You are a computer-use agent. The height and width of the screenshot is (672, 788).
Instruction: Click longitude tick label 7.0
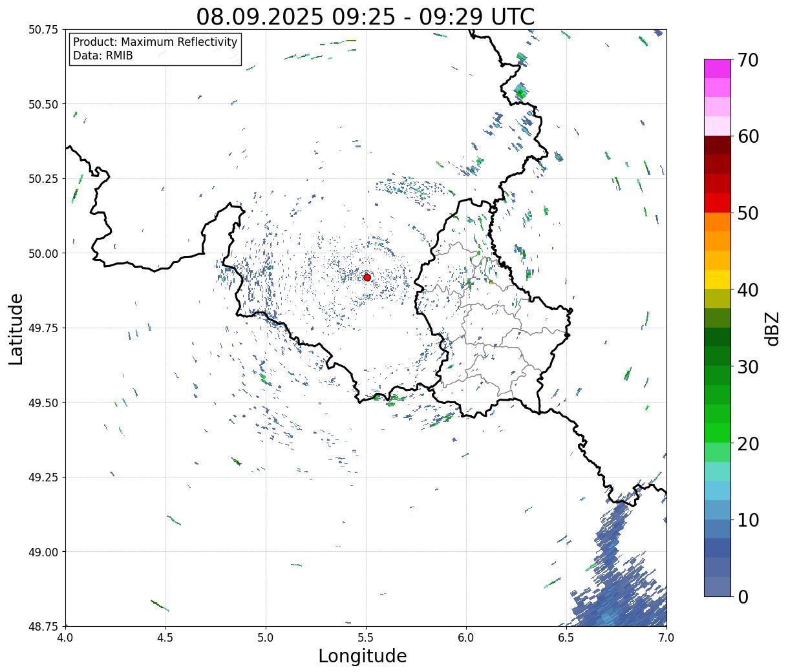[x=666, y=637]
